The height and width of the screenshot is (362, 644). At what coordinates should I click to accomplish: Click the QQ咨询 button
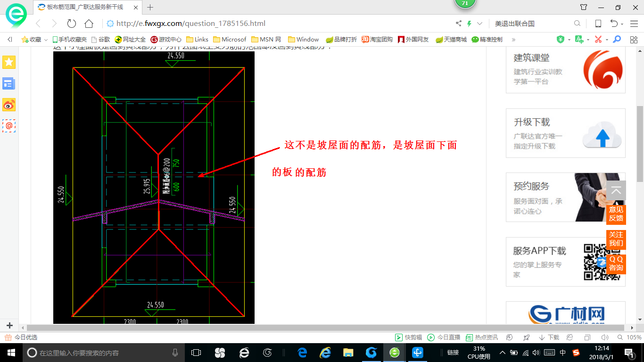(x=616, y=264)
